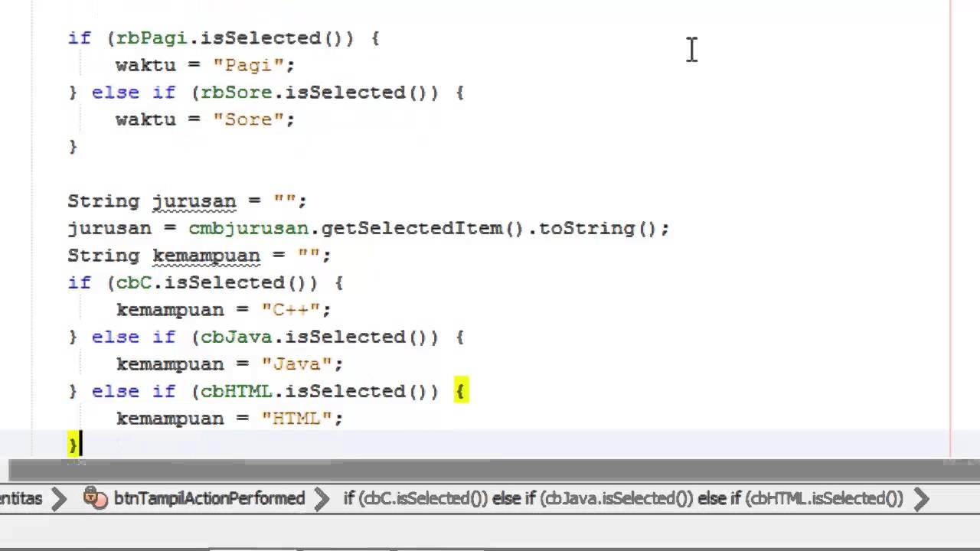Place cursor in 'if (rbPagi.isSelected()) {' line
Screen dimensions: 980x551
pos(224,37)
